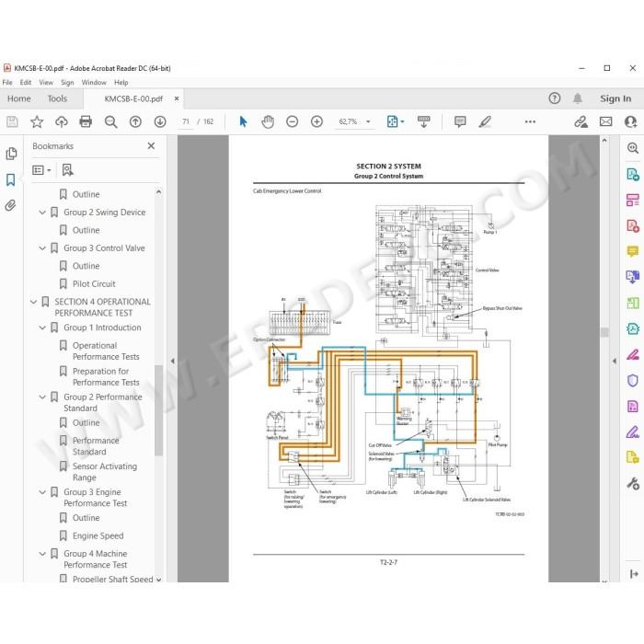The image size is (644, 644).
Task: Open Preparation for Performance Tests bookmark
Action: tap(106, 376)
